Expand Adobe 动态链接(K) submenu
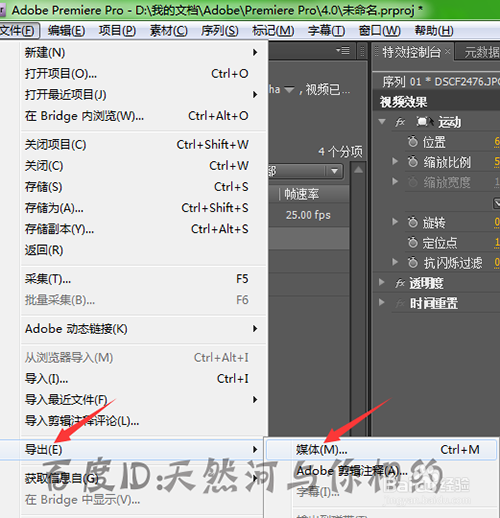500x518 pixels. [143, 329]
